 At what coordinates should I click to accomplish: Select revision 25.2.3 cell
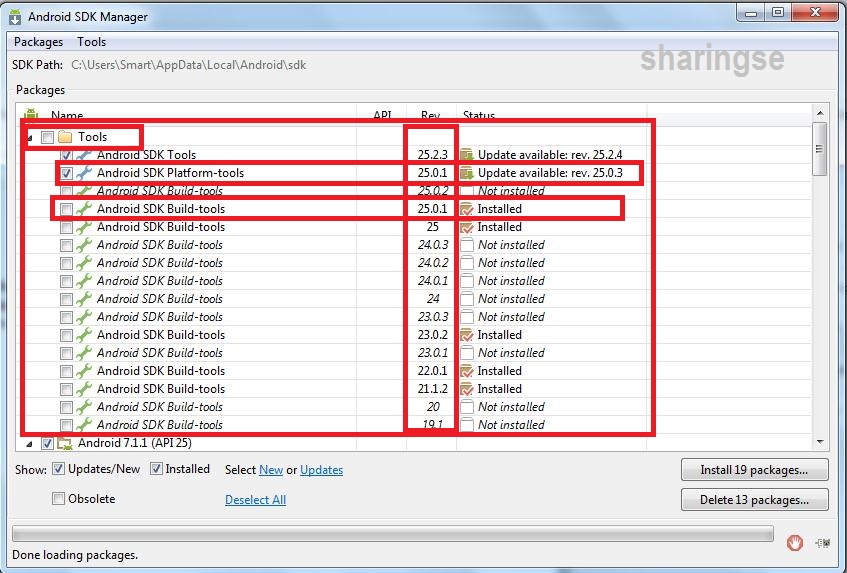coord(433,155)
